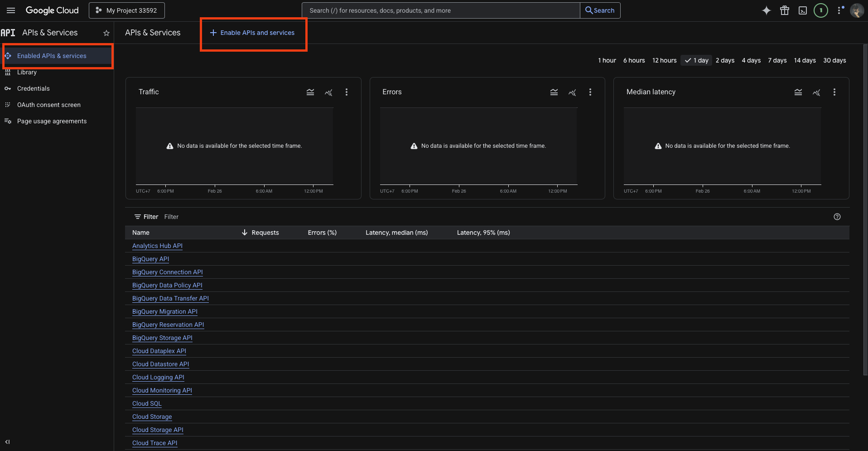Go to Credentials in sidebar
This screenshot has width=868, height=451.
click(x=34, y=88)
